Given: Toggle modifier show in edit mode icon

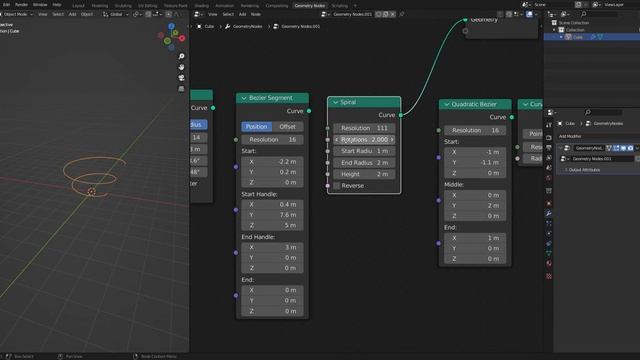Looking at the screenshot, I should [x=616, y=148].
